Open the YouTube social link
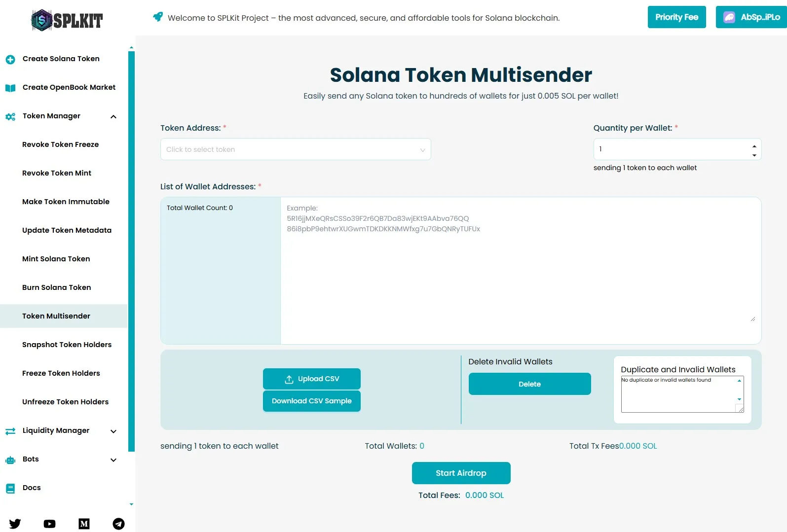Image resolution: width=787 pixels, height=532 pixels. pyautogui.click(x=49, y=524)
